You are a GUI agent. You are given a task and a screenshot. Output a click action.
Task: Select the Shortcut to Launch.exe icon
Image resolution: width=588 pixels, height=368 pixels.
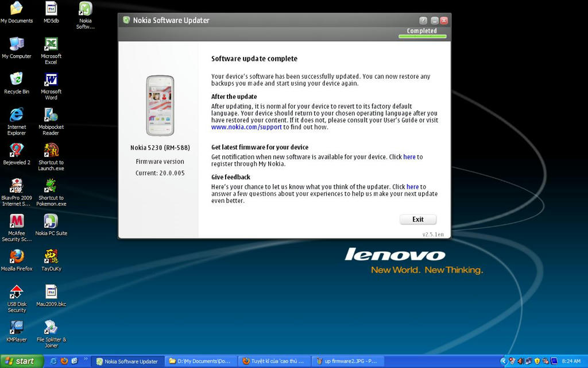(x=51, y=157)
